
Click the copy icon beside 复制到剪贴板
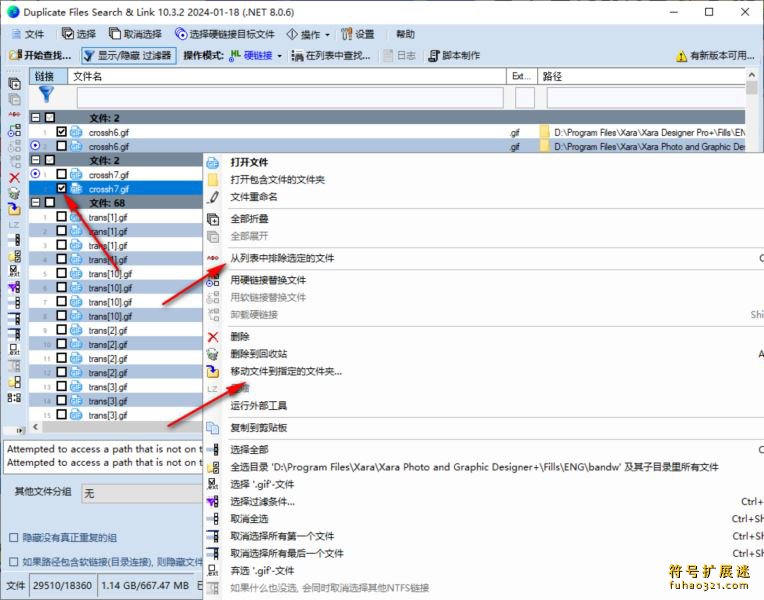point(213,428)
